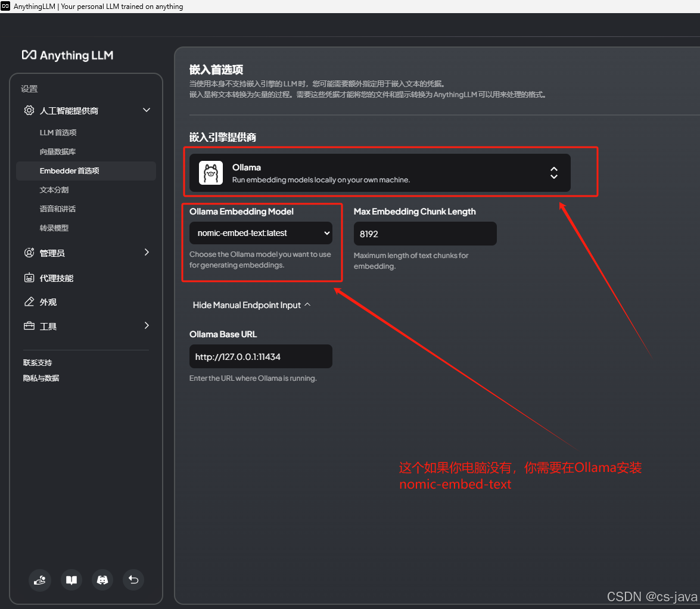Click the Ollama Base URL field
Viewport: 700px width, 609px height.
point(261,356)
